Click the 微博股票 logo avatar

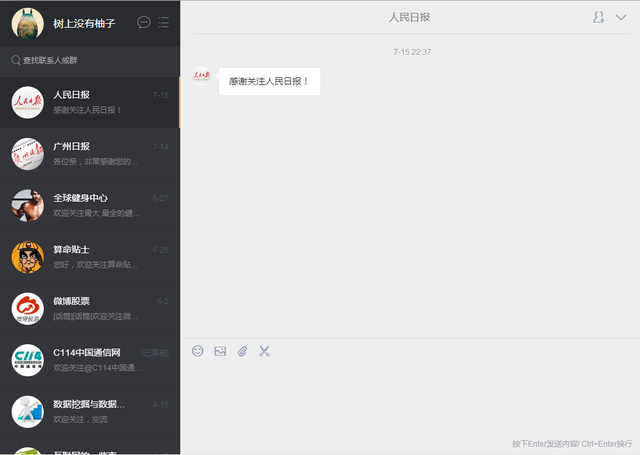pyautogui.click(x=28, y=309)
